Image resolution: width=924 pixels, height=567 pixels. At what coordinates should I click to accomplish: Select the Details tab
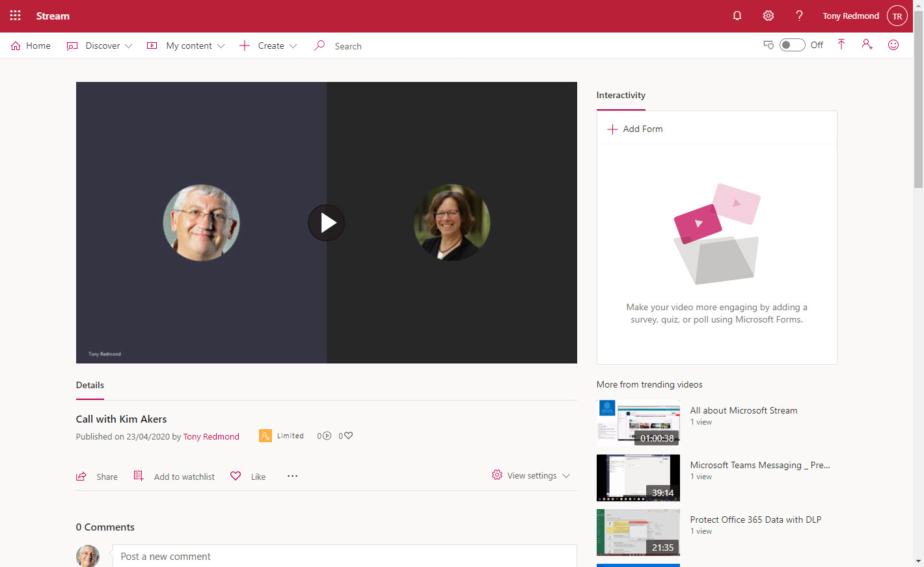point(90,386)
